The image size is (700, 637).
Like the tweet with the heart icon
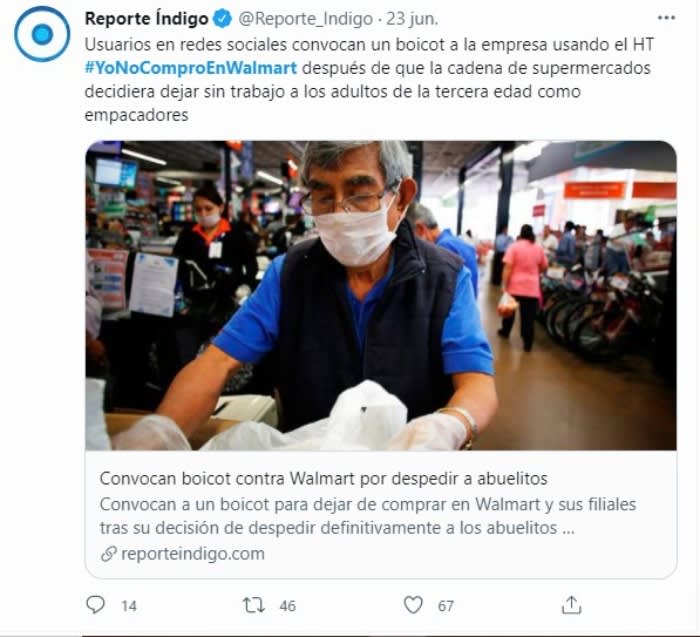click(413, 605)
